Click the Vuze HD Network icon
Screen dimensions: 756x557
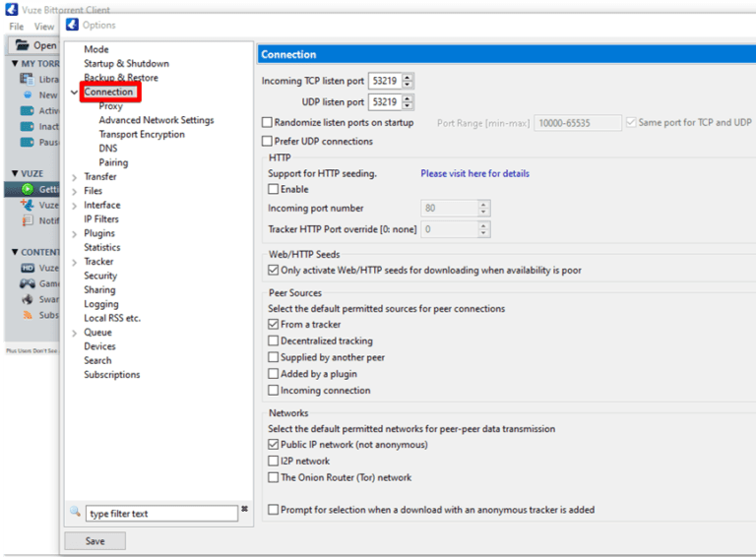27,268
